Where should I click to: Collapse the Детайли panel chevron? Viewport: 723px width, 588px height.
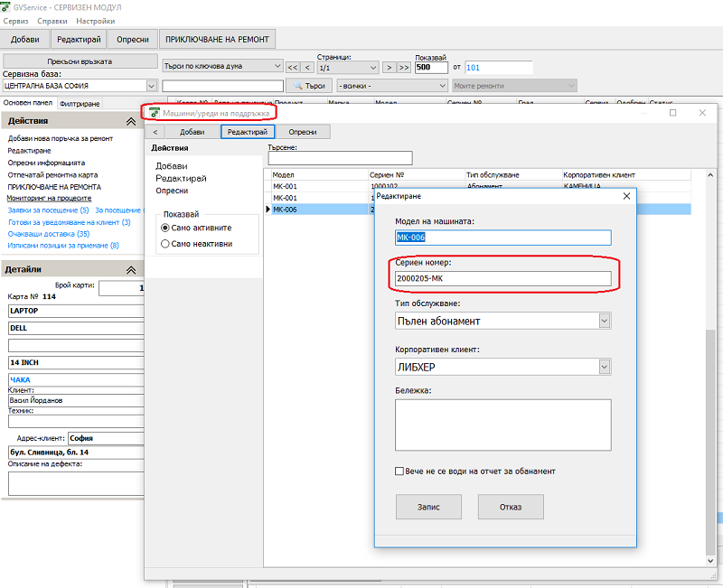(x=131, y=270)
